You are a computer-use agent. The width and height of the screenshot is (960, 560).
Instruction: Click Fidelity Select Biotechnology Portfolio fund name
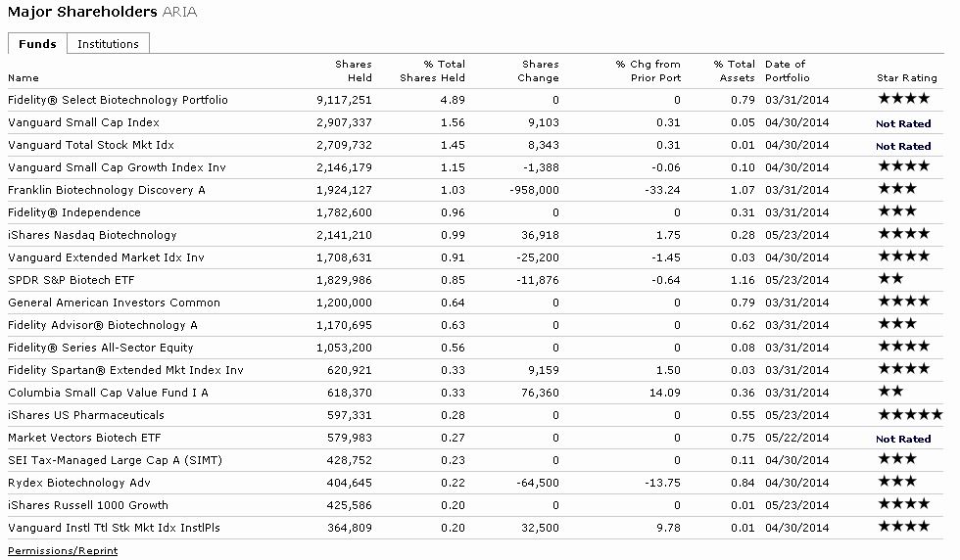pos(118,100)
